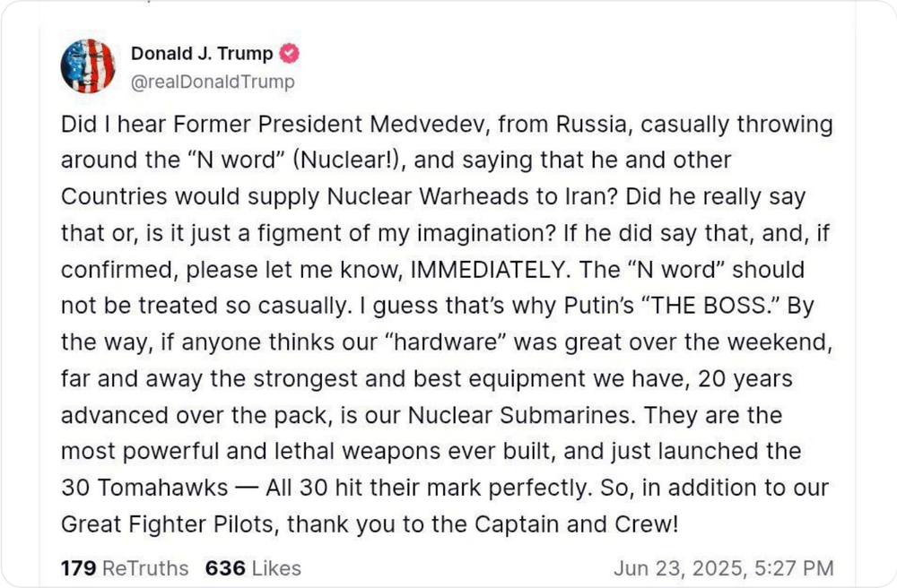
Task: Click Donald J. Trump's profile avatar
Action: tap(88, 66)
